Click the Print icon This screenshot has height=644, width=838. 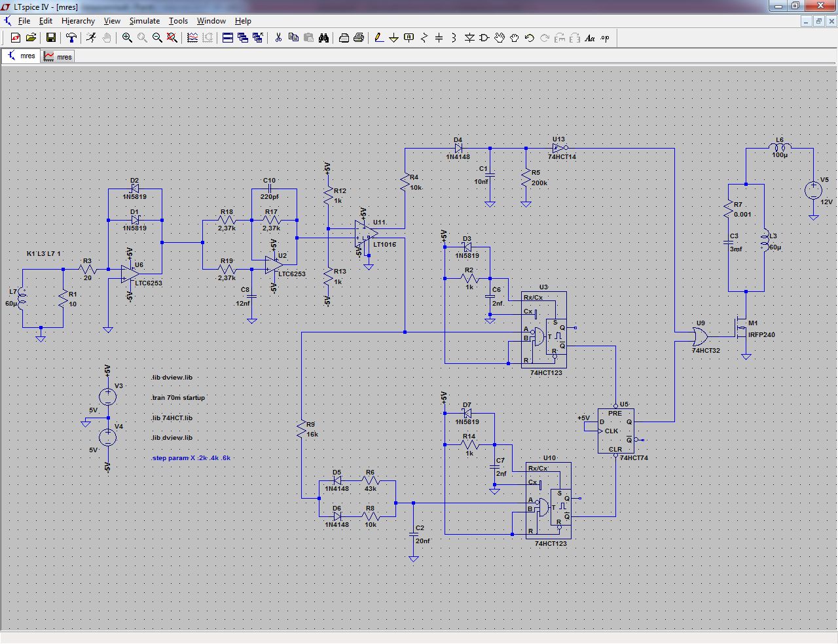point(359,38)
